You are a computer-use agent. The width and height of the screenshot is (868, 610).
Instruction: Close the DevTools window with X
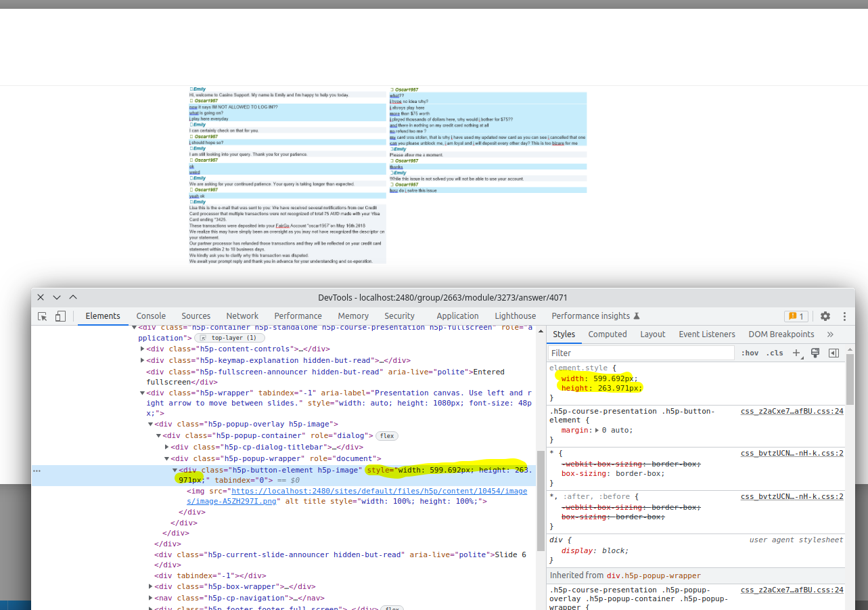41,297
